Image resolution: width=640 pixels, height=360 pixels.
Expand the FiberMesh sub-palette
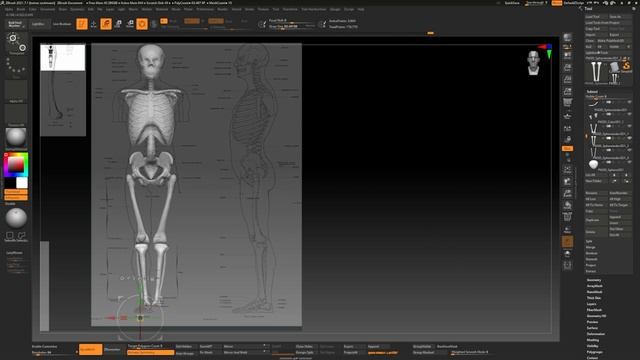coord(595,310)
